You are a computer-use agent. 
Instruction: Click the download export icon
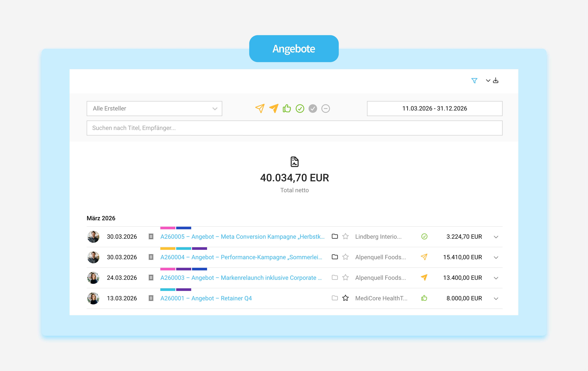[x=496, y=81]
